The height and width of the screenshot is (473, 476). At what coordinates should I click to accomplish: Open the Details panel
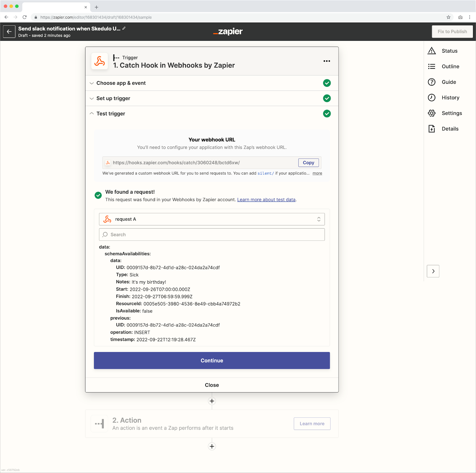click(450, 129)
